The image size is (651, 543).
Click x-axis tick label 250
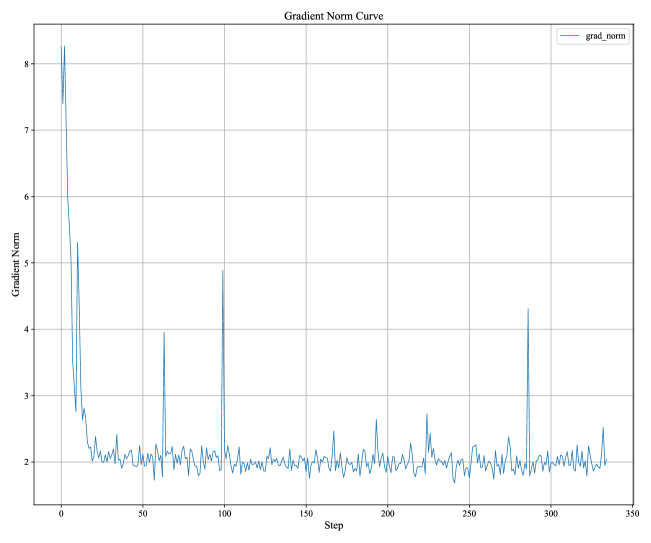[469, 514]
